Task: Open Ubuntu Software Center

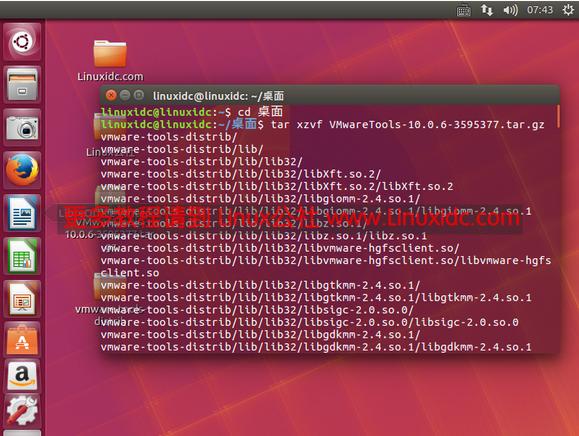Action: 22,340
